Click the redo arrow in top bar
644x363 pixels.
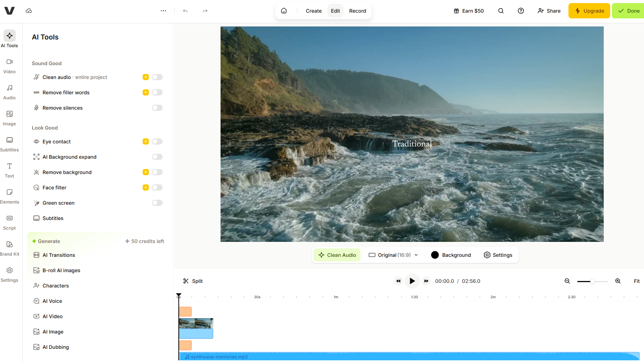click(x=205, y=11)
